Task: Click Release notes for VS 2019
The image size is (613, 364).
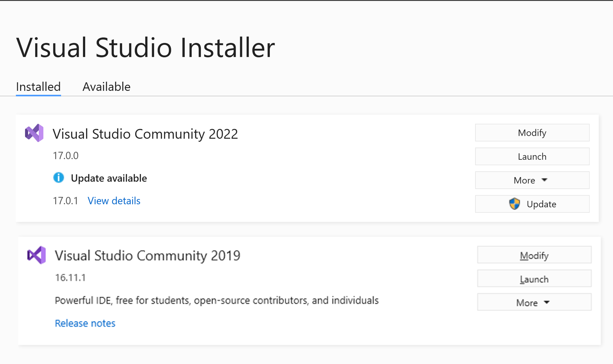Action: 85,323
